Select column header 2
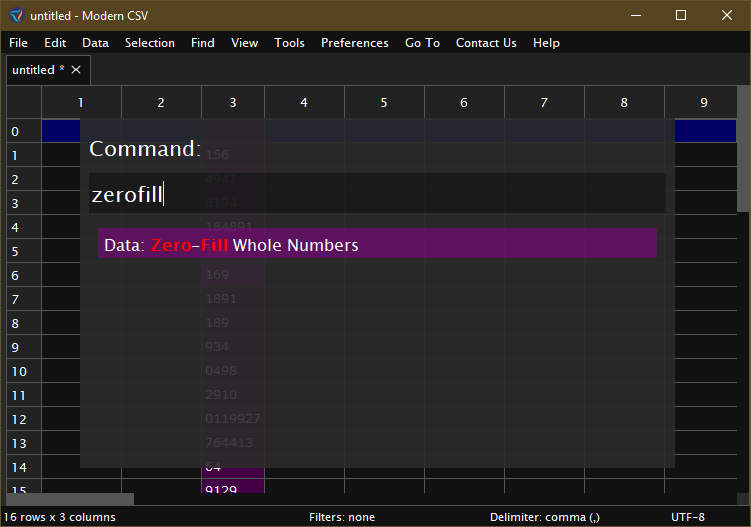Viewport: 751px width, 527px height. (x=161, y=102)
